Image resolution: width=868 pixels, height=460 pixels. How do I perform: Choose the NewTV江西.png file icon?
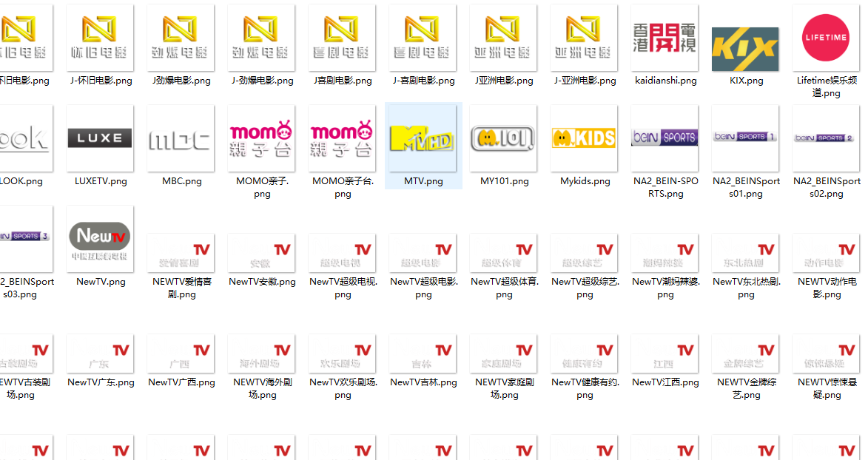tap(665, 354)
